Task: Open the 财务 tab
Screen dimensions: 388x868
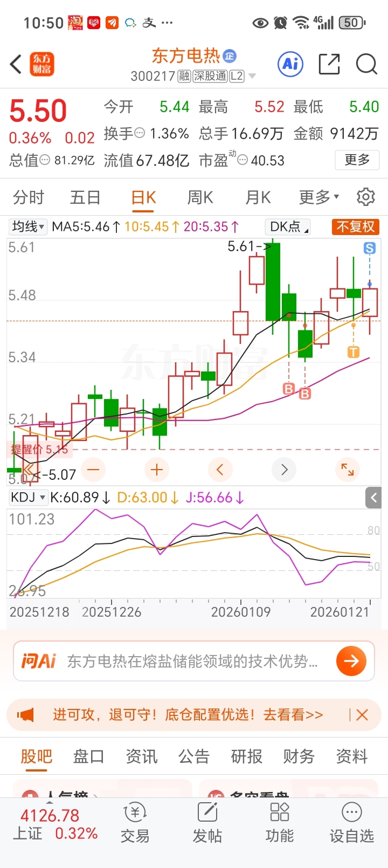Action: [299, 756]
